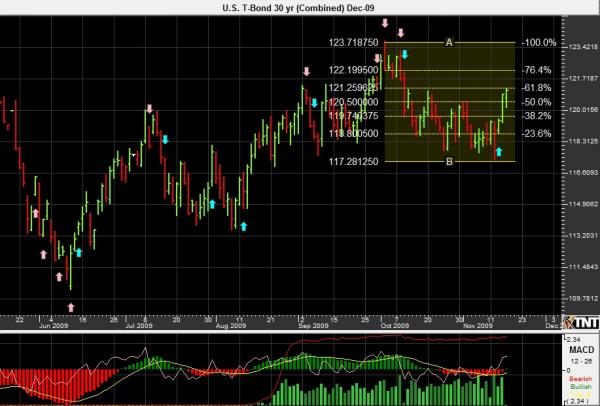Click the Bullish legend text
600x406 pixels.
coord(579,388)
